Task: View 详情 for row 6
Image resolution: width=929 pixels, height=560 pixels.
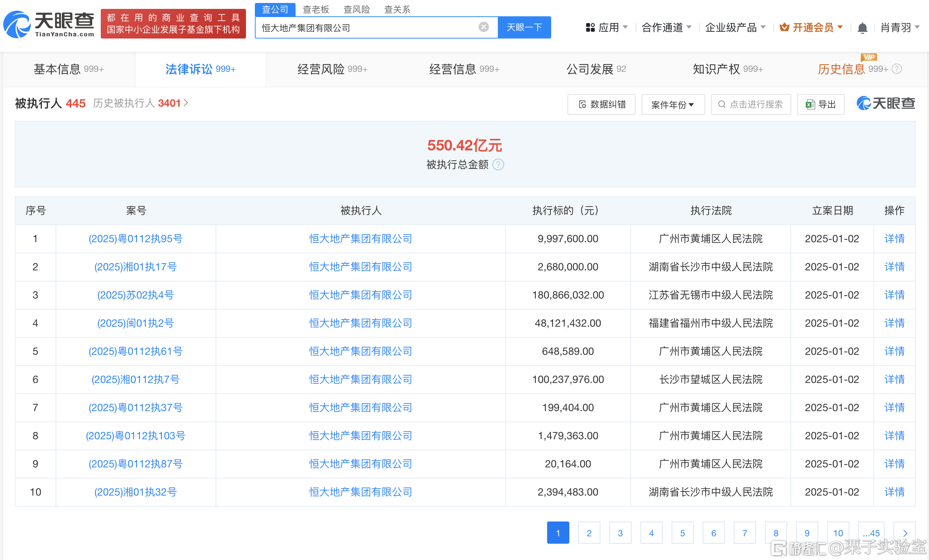Action: (894, 379)
